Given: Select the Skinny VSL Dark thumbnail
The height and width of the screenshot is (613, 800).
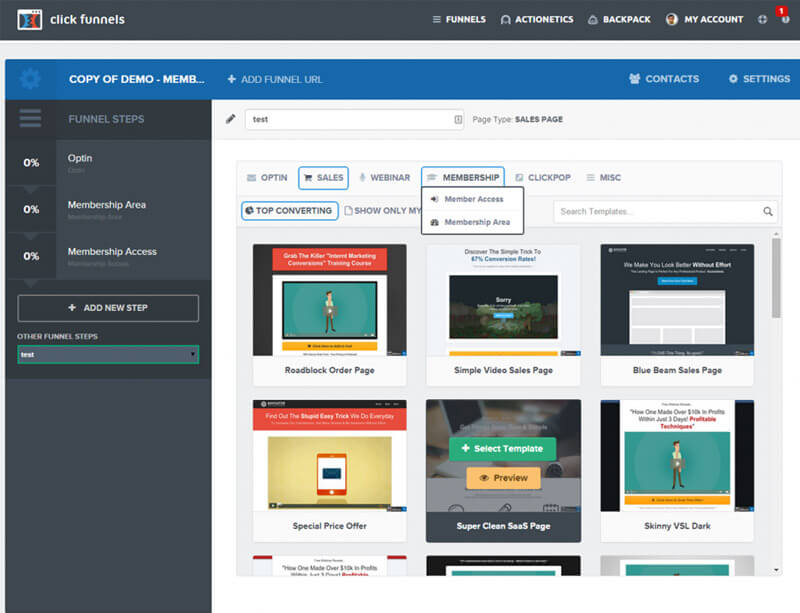Looking at the screenshot, I should coord(677,456).
